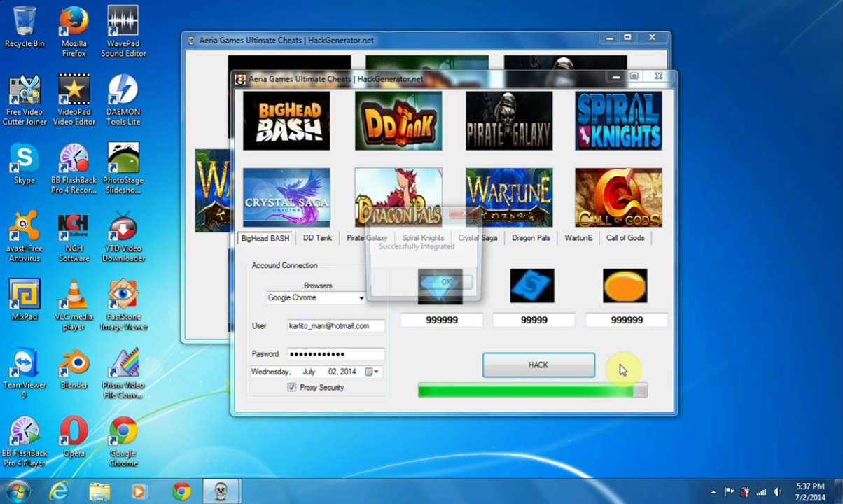This screenshot has width=843, height=504.
Task: Open BB FlashBack Pro 4 Recorder icon
Action: pyautogui.click(x=74, y=169)
